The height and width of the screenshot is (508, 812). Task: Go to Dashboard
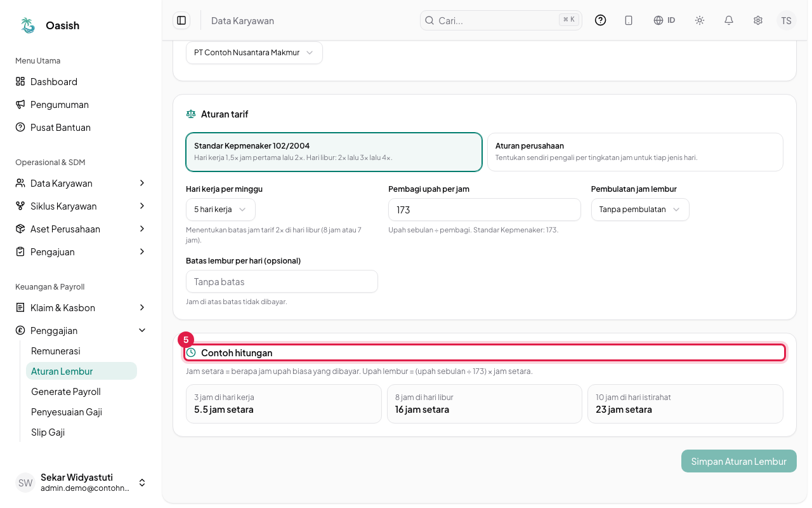pyautogui.click(x=81, y=82)
